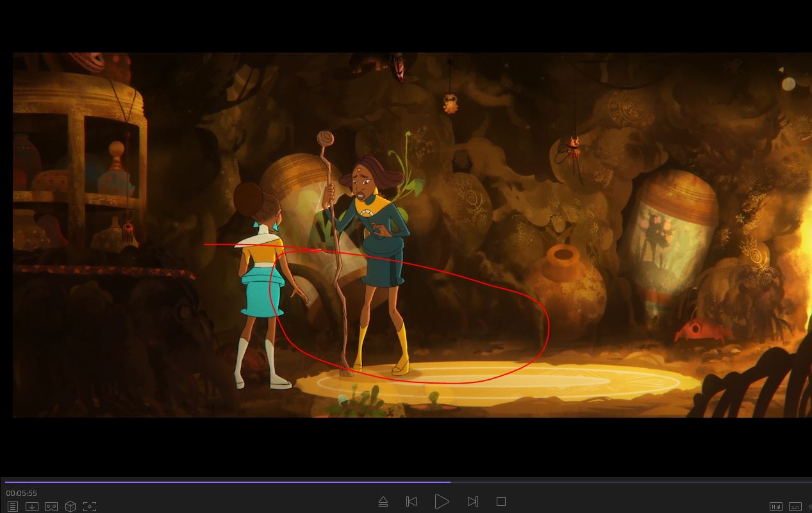Click the 00:05:55 elapsed time label
Screen dimensions: 812x513
pos(22,493)
